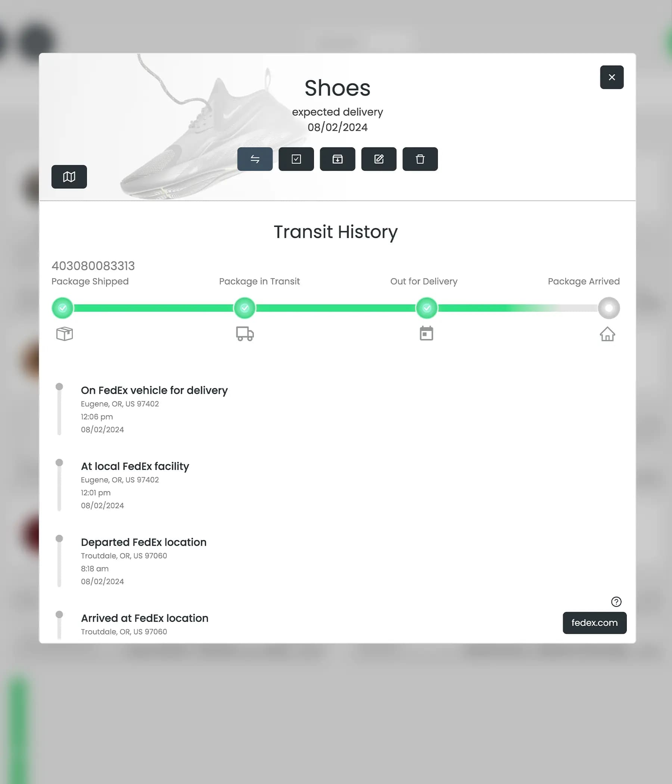Click the 12:06 pm timestamp
The width and height of the screenshot is (672, 784).
[x=97, y=417]
